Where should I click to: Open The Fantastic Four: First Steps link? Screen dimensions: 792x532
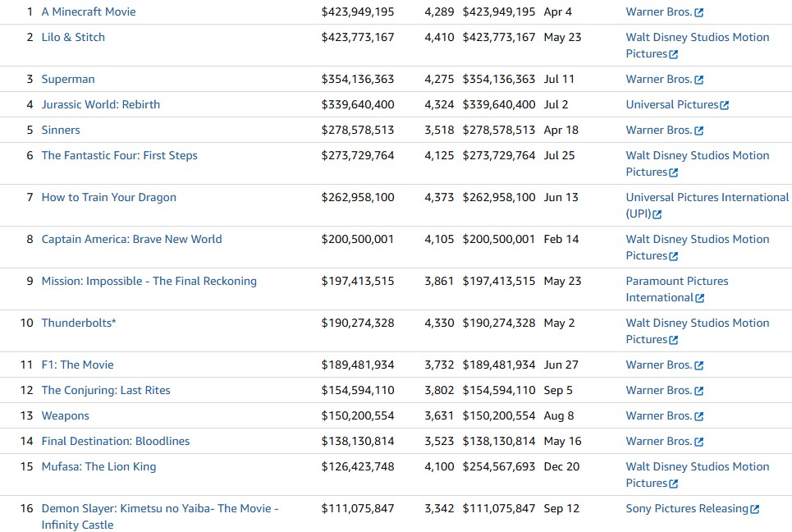pos(119,155)
